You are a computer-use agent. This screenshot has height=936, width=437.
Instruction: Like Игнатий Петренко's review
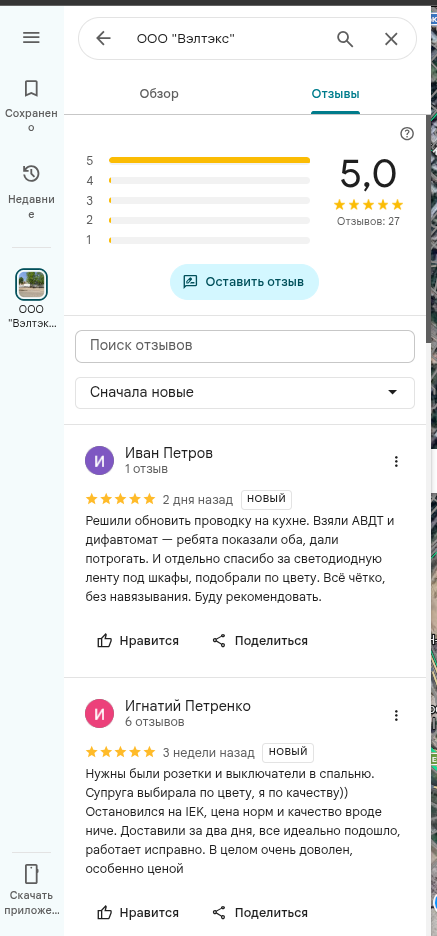[x=138, y=913]
